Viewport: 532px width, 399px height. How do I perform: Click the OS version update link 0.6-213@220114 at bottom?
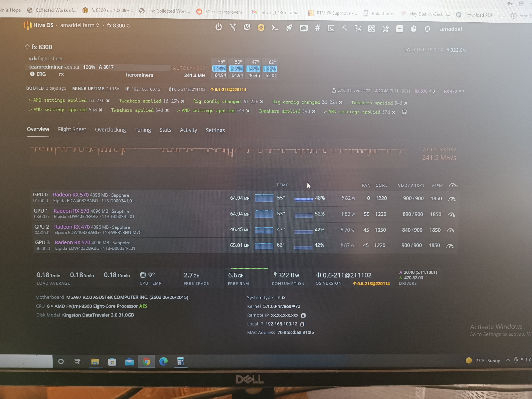pyautogui.click(x=371, y=284)
